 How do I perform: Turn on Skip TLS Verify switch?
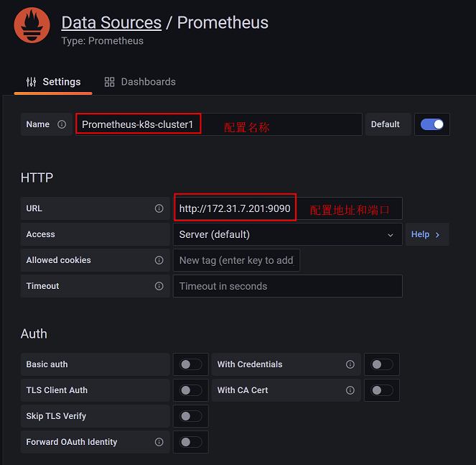pyautogui.click(x=191, y=416)
